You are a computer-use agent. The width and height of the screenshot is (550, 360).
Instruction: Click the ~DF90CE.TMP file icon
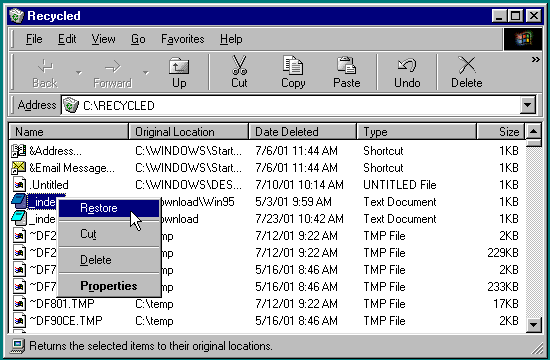(x=19, y=320)
